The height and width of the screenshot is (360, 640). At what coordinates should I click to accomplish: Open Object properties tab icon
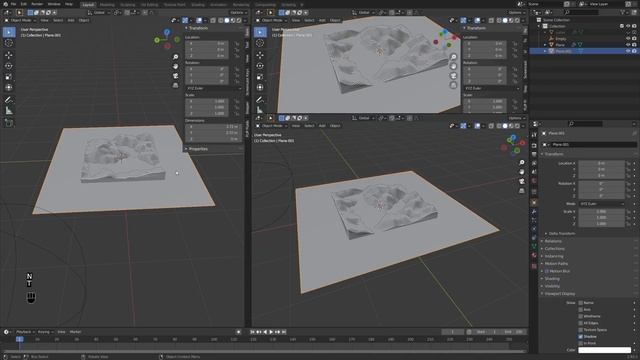tap(534, 202)
